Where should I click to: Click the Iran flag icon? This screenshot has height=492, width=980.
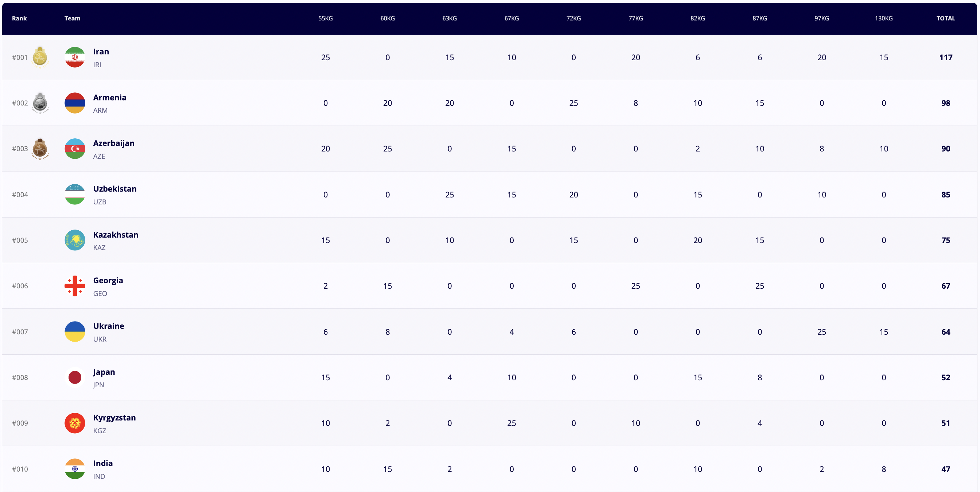(75, 57)
